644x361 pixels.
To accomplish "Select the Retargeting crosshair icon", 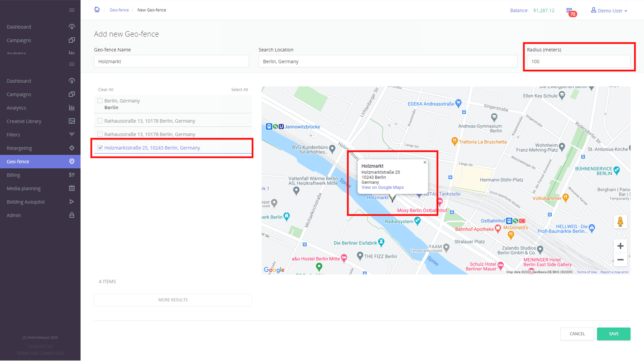I will (72, 148).
